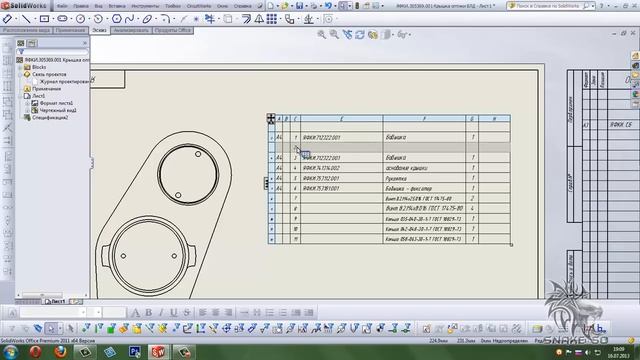Open the search options dropdown arrow
Viewport: 640px width, 360px height.
click(593, 6)
